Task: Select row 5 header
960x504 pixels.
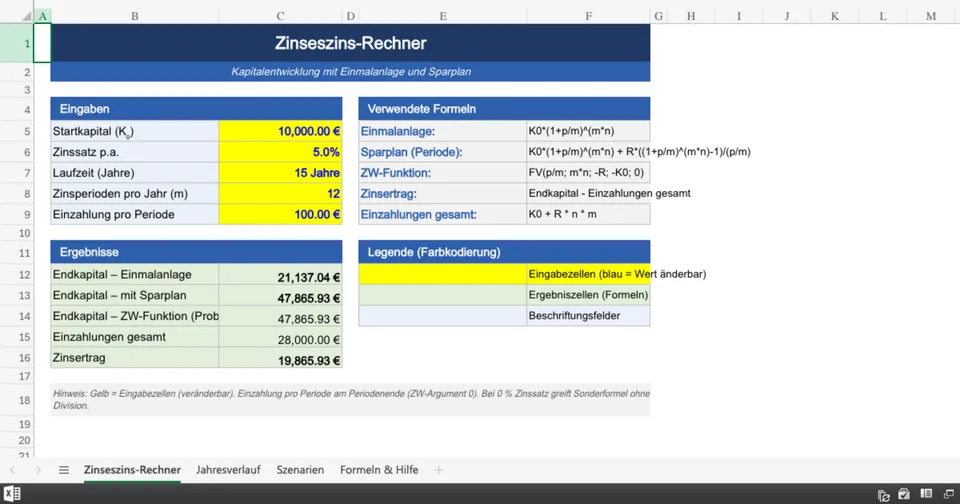Action: pyautogui.click(x=17, y=132)
